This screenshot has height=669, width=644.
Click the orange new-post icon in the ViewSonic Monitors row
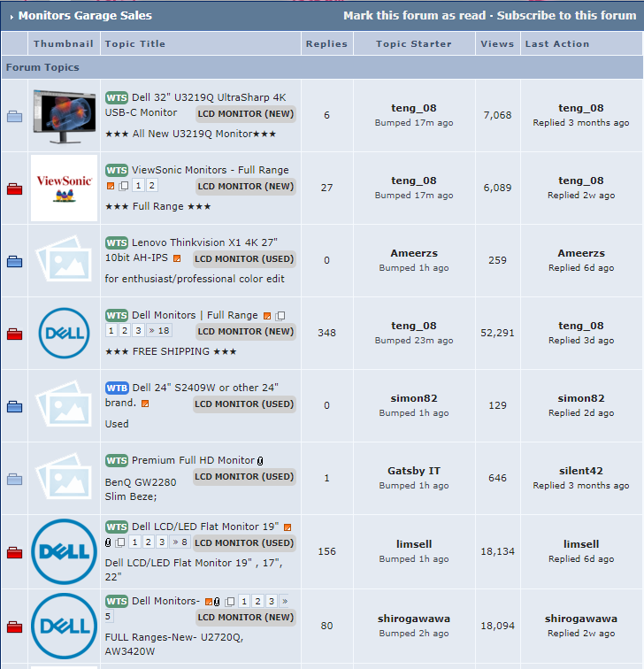pyautogui.click(x=111, y=186)
